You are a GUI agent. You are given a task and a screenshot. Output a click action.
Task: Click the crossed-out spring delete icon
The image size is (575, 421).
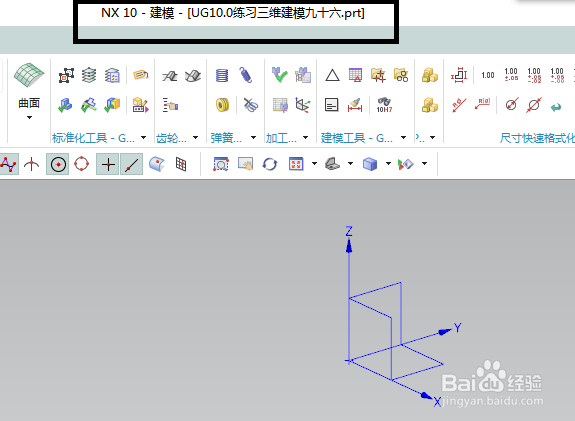[x=251, y=106]
